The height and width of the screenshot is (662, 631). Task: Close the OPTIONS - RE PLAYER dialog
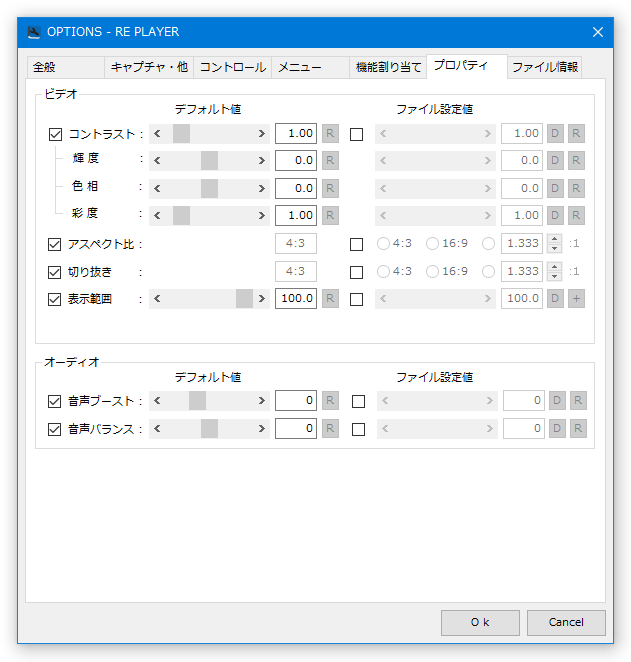[x=598, y=32]
